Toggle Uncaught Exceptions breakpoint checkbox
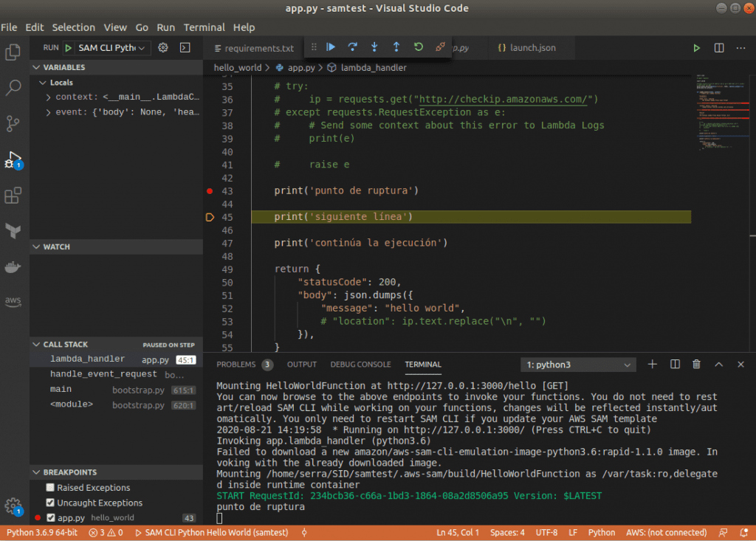 tap(50, 503)
